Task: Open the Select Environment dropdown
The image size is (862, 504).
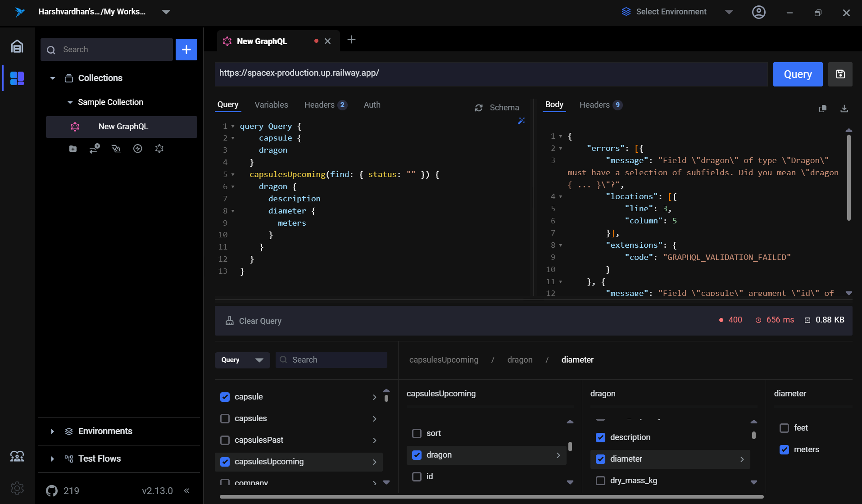Action: pos(729,12)
